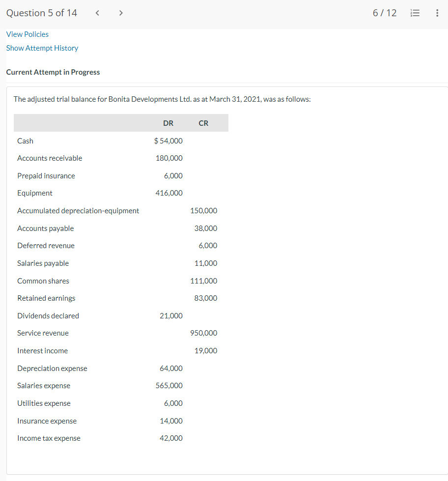Select the 180,000 amount

coord(169,158)
